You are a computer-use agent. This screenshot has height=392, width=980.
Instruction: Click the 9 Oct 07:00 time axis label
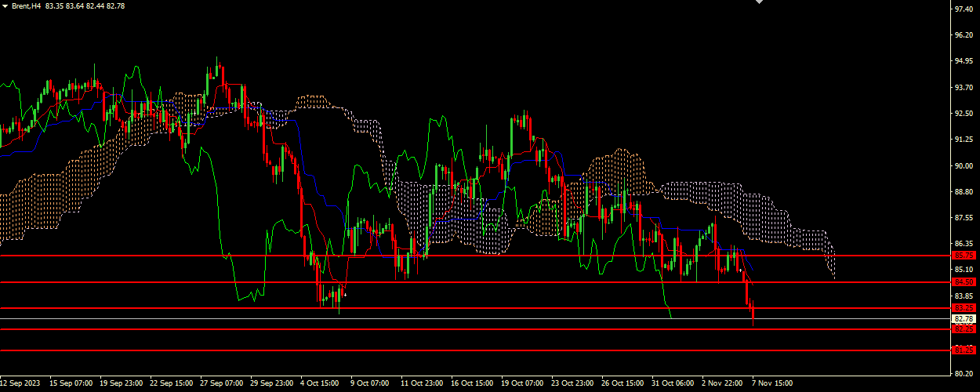coord(369,384)
